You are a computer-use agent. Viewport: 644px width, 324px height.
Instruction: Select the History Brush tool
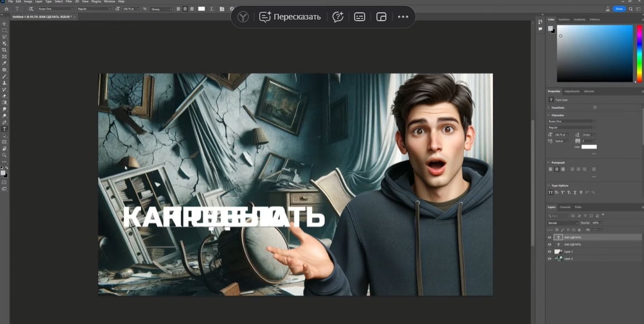tap(4, 90)
